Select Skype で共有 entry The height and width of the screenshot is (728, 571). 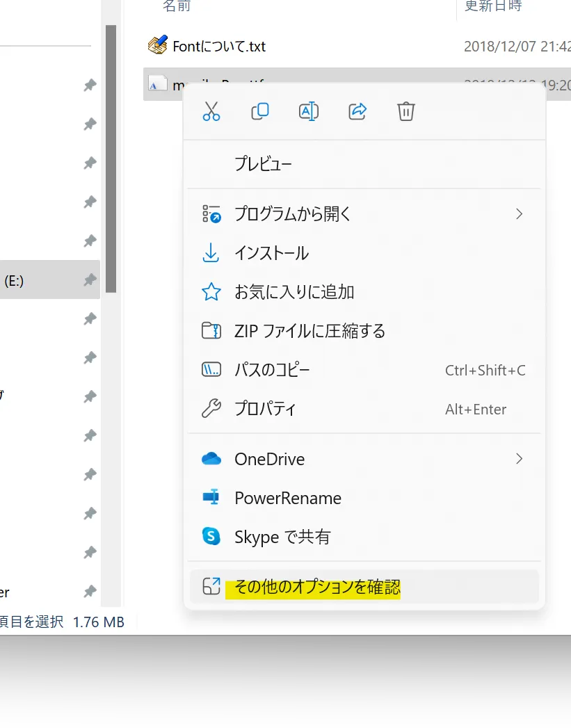tap(364, 537)
